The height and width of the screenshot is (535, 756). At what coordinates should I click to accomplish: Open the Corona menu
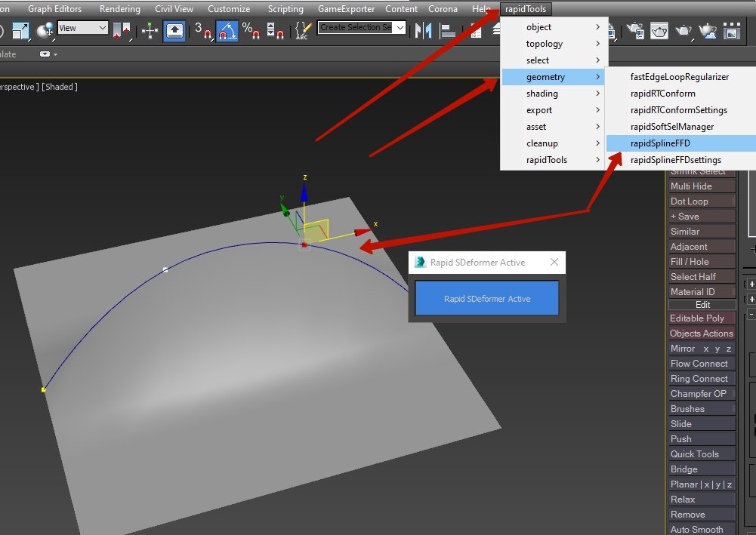(443, 8)
